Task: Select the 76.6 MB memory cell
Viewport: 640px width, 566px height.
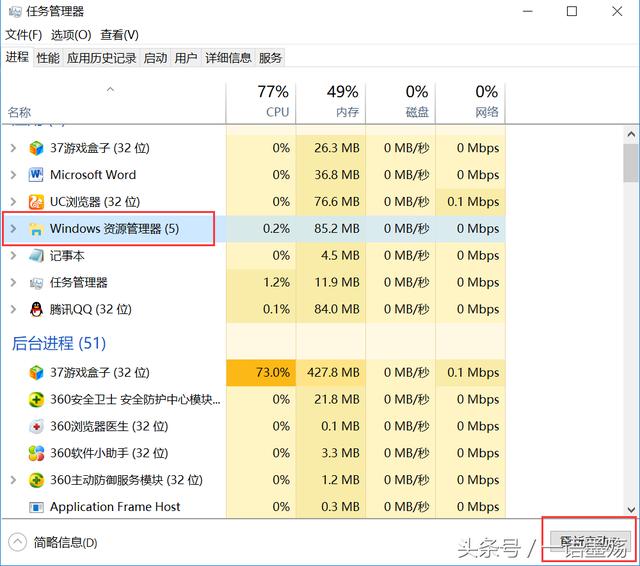Action: pos(331,202)
